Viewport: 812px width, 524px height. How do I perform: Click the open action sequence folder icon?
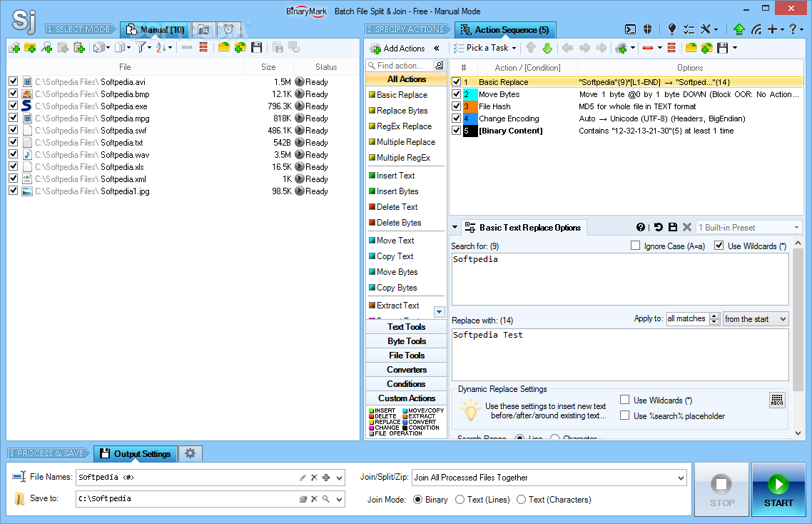(x=691, y=49)
